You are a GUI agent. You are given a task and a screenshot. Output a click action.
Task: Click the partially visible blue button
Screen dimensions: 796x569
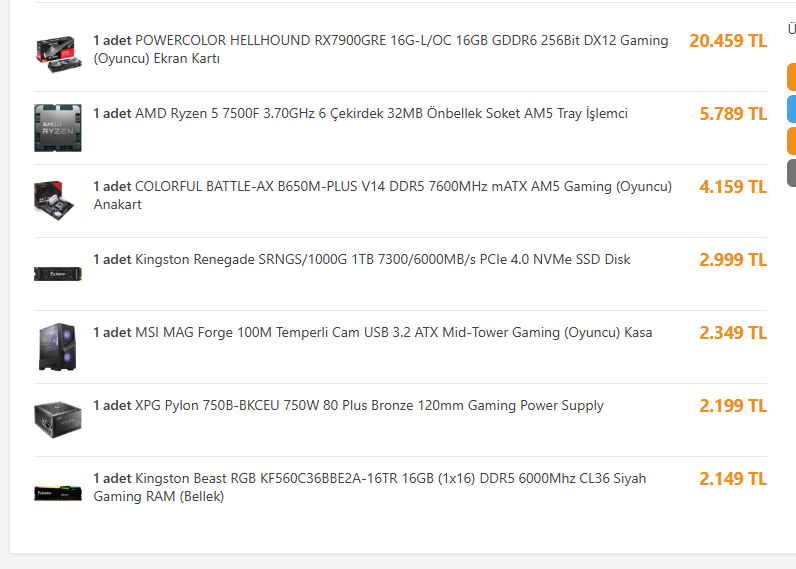coord(791,109)
